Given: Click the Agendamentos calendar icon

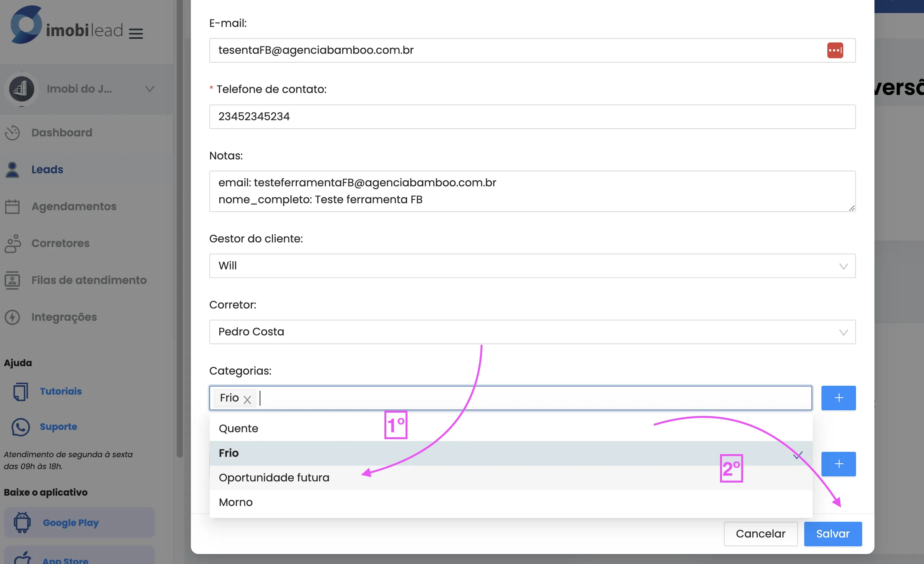Looking at the screenshot, I should (12, 206).
